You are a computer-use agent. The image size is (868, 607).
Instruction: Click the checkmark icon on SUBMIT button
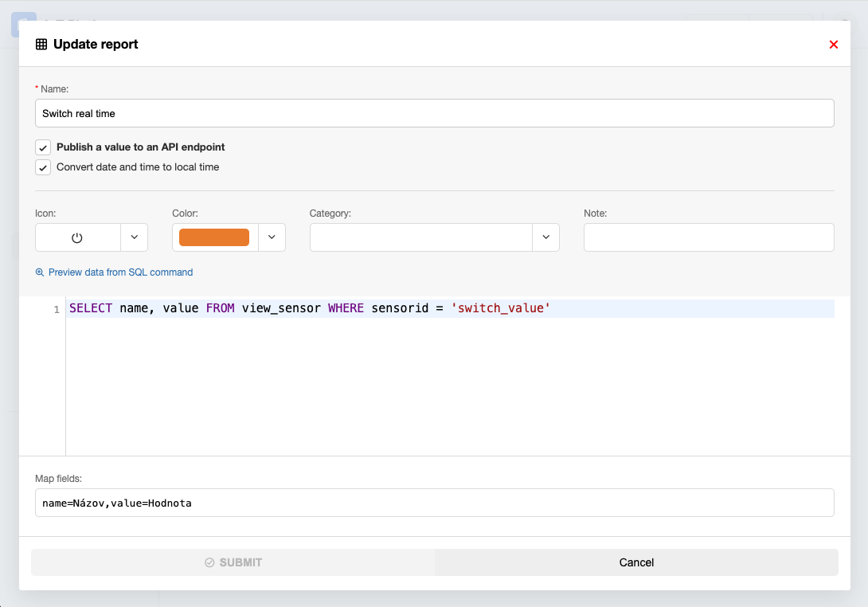pyautogui.click(x=209, y=562)
